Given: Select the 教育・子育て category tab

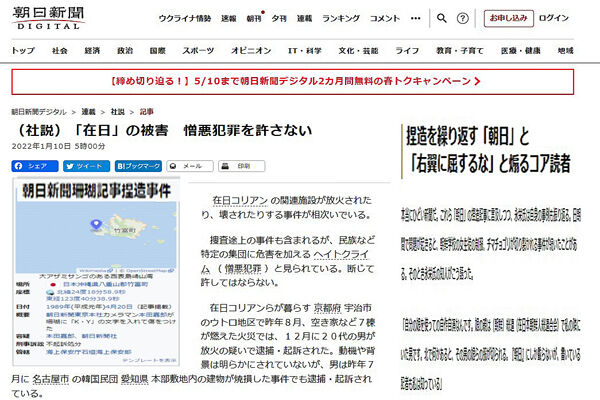Looking at the screenshot, I should 460,51.
